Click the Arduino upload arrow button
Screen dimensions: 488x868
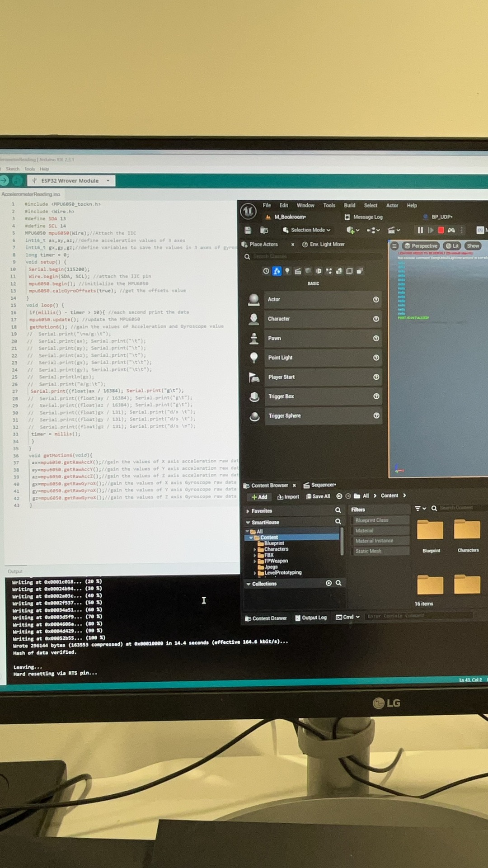[x=17, y=180]
